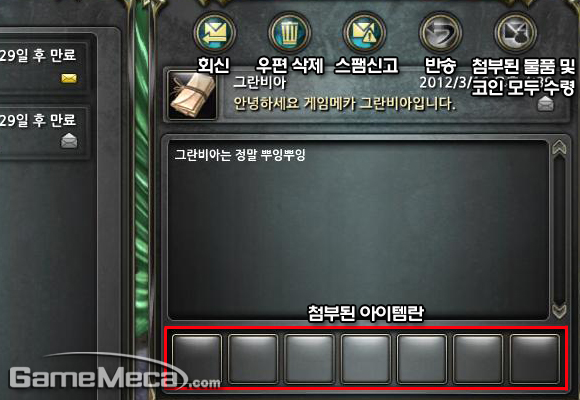The width and height of the screenshot is (580, 400).
Task: Click the gray opened envelope in mail list
Action: 69,141
